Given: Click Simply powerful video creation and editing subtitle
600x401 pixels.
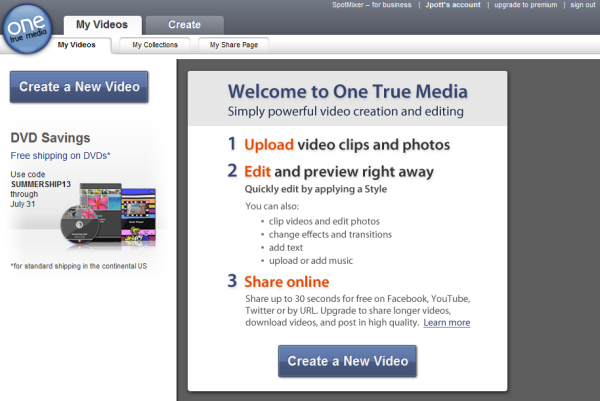Looking at the screenshot, I should point(346,111).
